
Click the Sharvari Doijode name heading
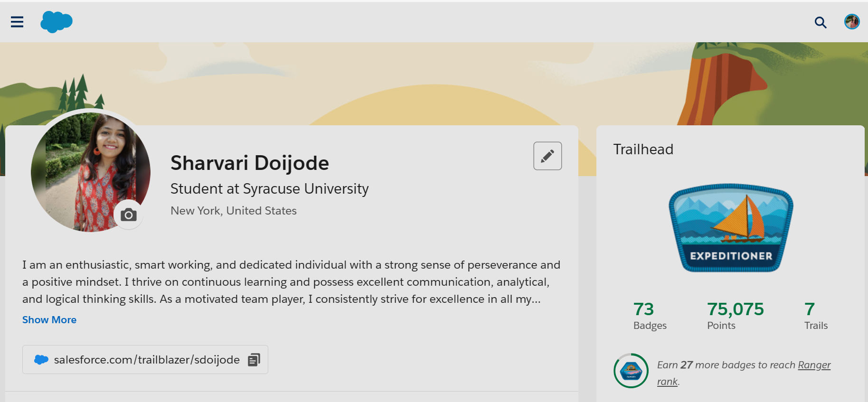(x=249, y=163)
